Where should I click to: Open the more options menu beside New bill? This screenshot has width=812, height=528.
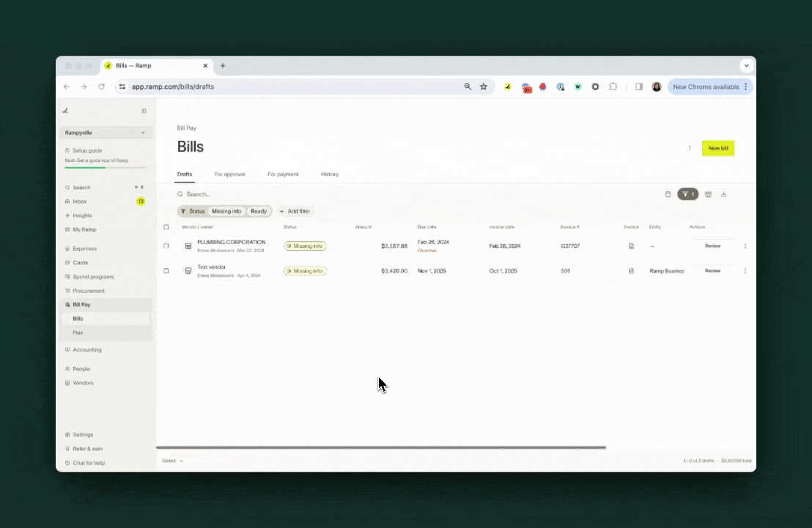pos(690,148)
